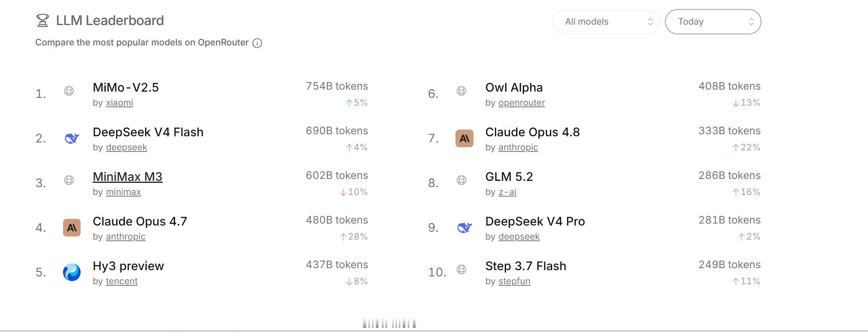Image resolution: width=868 pixels, height=332 pixels.
Task: Open the DeepSeek V4 Pro model page
Action: coord(535,221)
